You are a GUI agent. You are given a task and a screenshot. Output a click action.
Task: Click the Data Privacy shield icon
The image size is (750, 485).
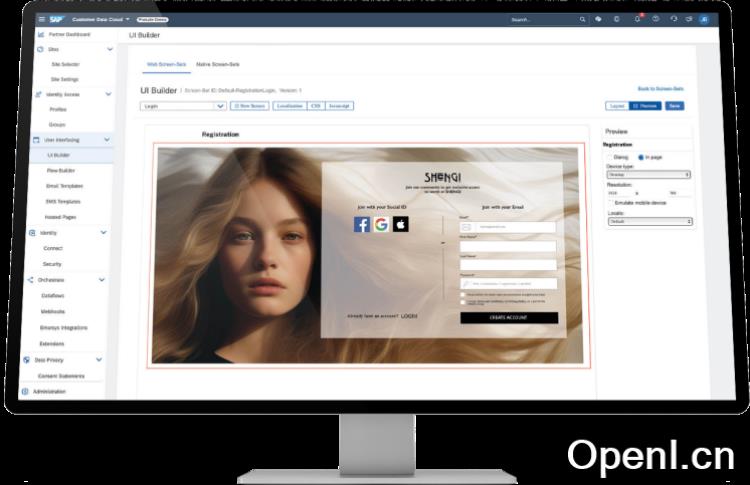[27, 360]
